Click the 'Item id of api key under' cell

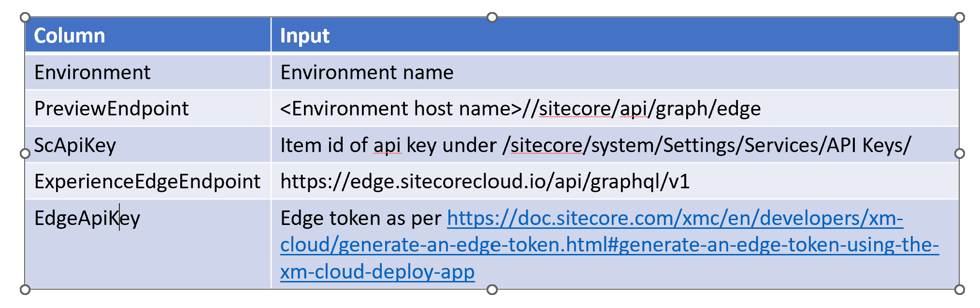pos(615,144)
